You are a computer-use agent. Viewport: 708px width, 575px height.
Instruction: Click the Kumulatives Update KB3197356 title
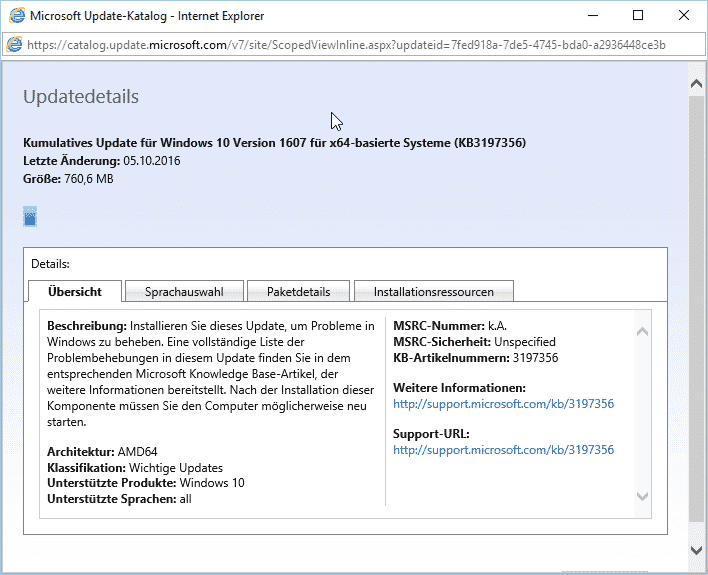(275, 143)
